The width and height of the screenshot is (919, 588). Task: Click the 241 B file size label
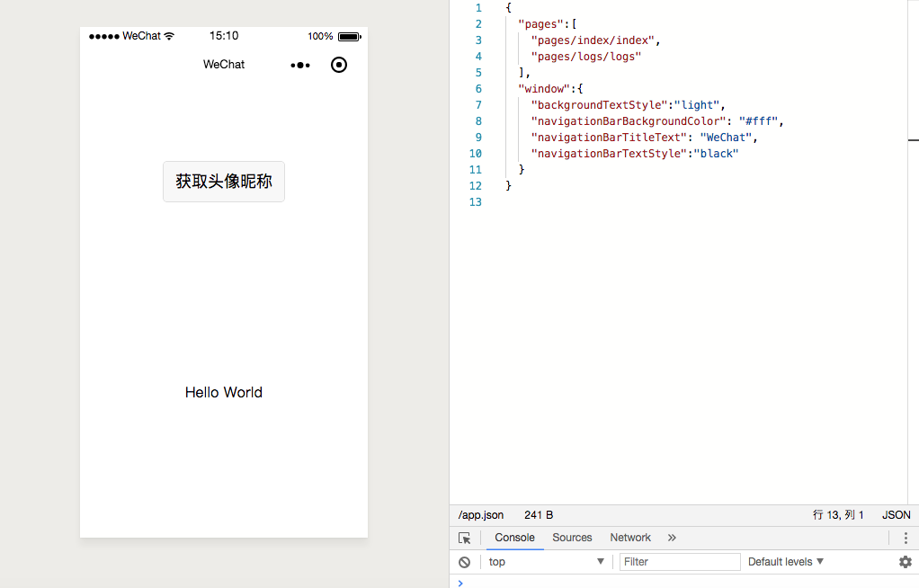pyautogui.click(x=539, y=514)
